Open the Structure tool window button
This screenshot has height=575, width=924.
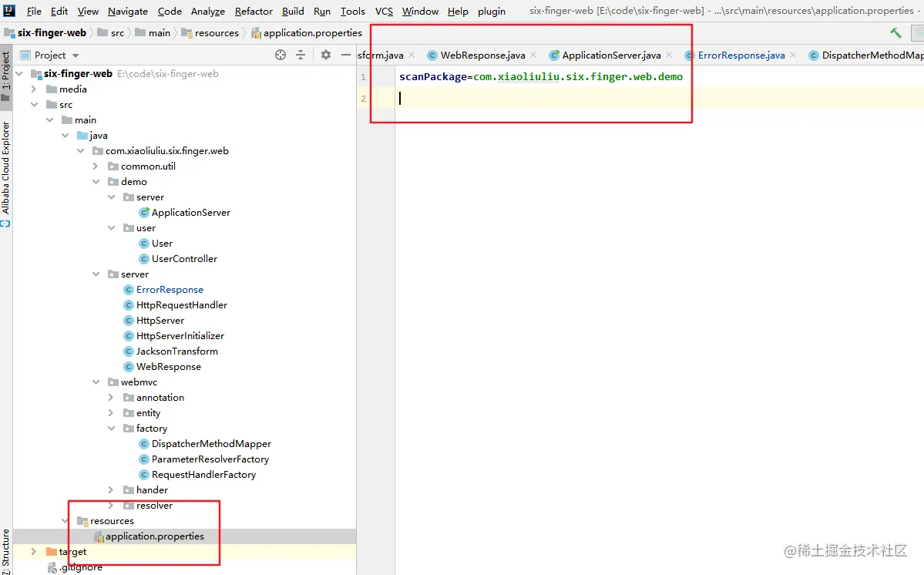(6, 551)
